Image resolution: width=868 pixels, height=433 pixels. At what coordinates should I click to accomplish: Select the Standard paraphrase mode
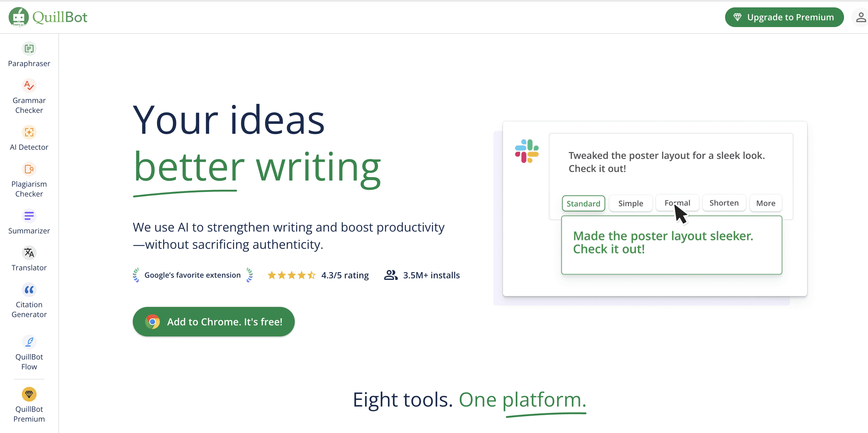[x=583, y=203]
